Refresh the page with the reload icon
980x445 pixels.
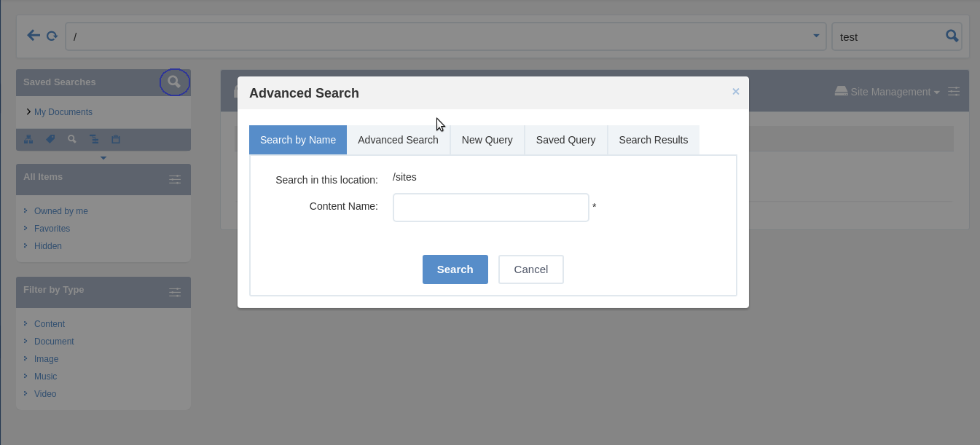pyautogui.click(x=52, y=36)
